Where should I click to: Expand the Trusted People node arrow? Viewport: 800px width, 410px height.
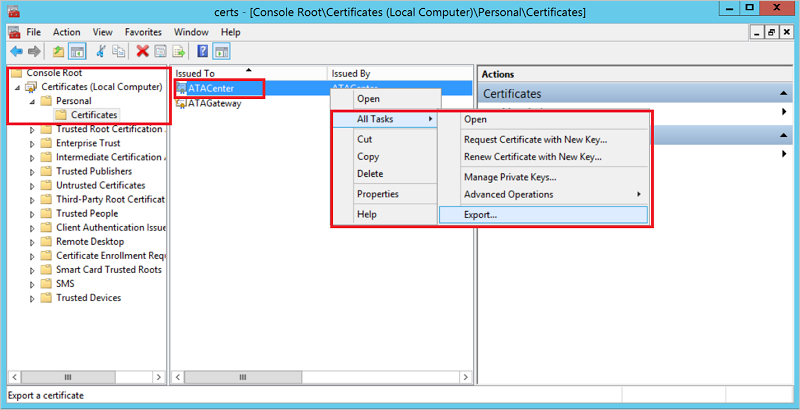pos(32,214)
